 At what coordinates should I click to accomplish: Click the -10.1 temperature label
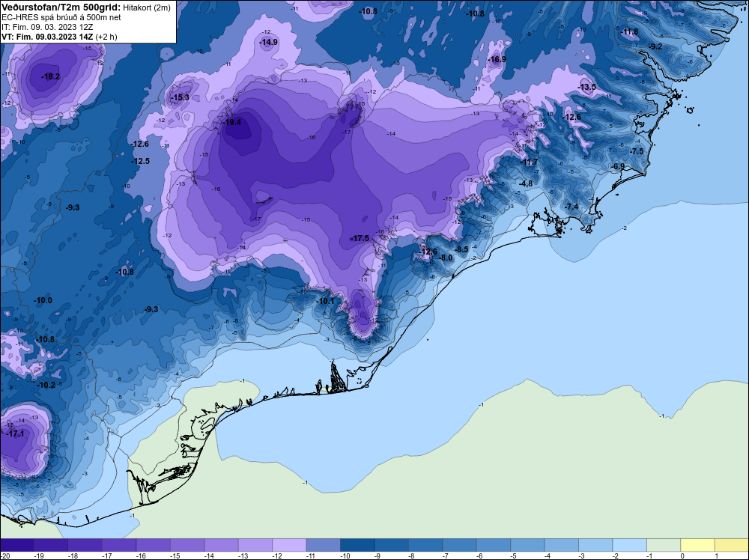[x=326, y=301]
